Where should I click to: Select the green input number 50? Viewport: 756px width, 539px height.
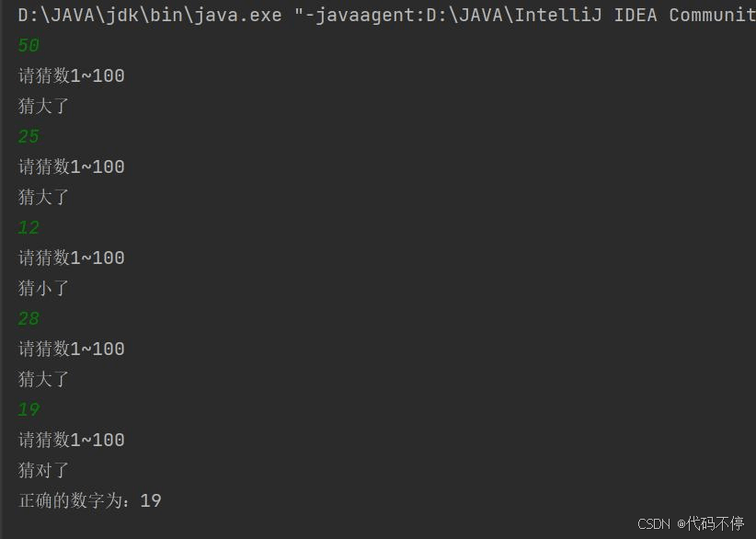[29, 46]
